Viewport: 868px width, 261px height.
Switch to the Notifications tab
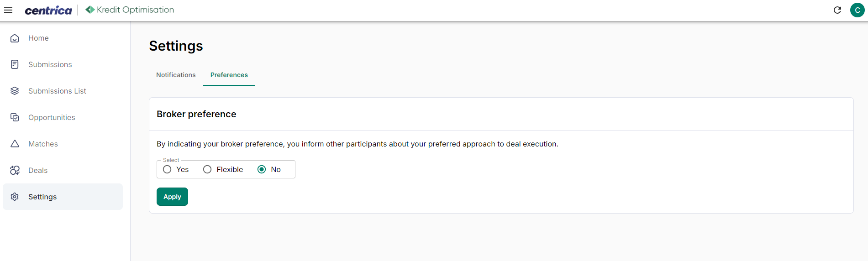(x=176, y=75)
